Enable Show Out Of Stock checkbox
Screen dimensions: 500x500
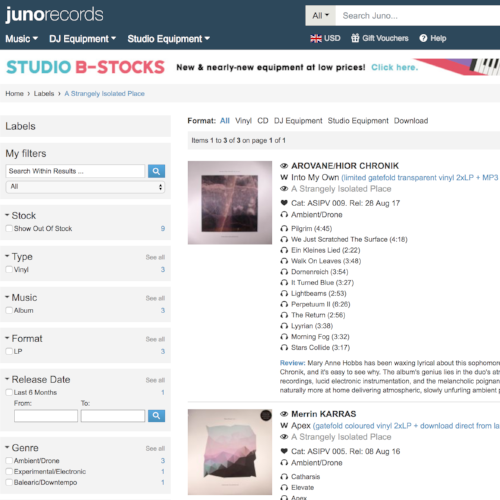(9, 228)
